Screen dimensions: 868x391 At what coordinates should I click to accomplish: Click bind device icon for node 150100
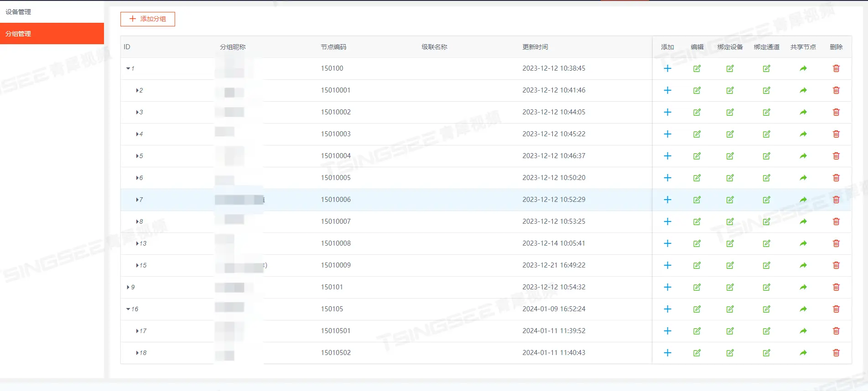click(730, 68)
